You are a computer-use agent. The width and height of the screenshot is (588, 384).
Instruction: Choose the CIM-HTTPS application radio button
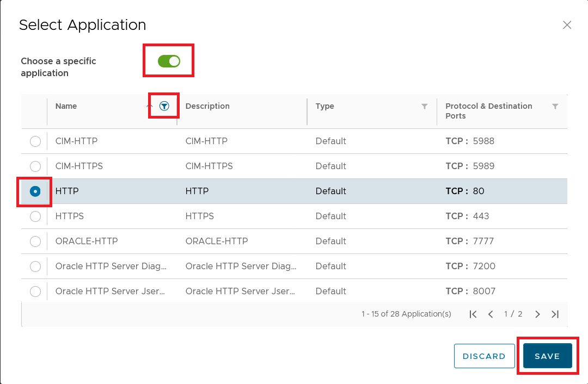[x=35, y=166]
